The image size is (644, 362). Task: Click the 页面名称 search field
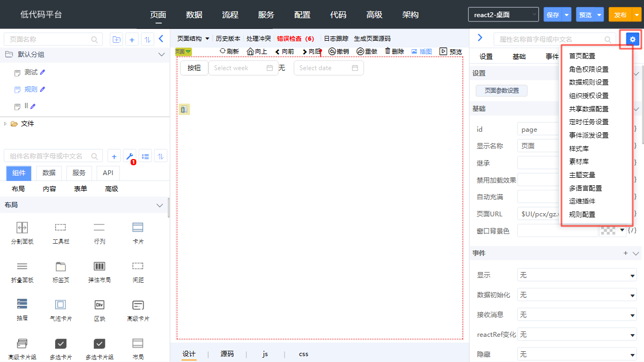pyautogui.click(x=53, y=39)
